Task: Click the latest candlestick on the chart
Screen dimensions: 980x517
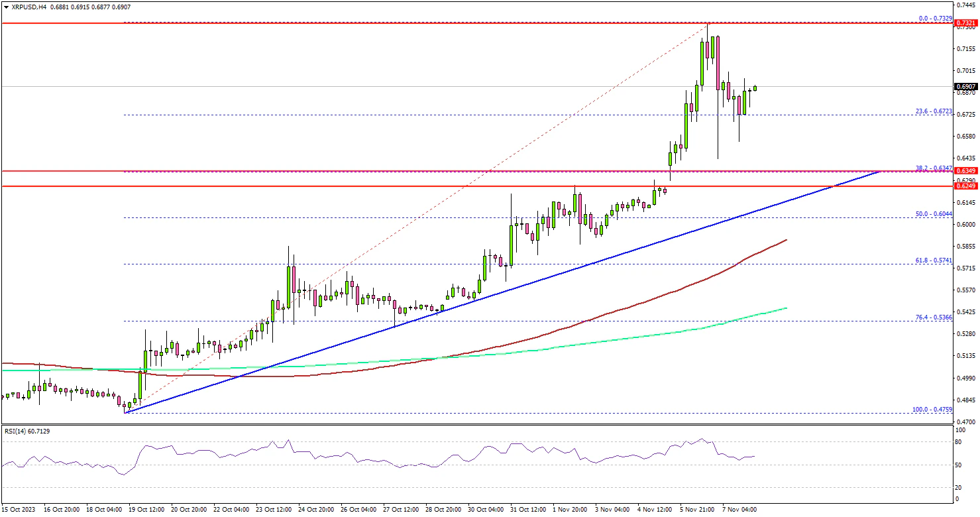Action: (755, 87)
